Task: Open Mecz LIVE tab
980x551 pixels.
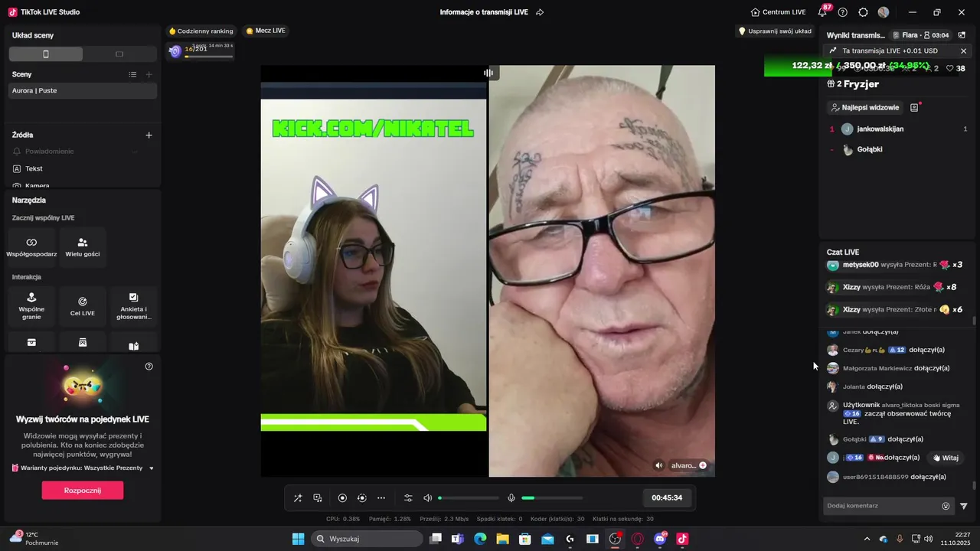Action: point(266,31)
